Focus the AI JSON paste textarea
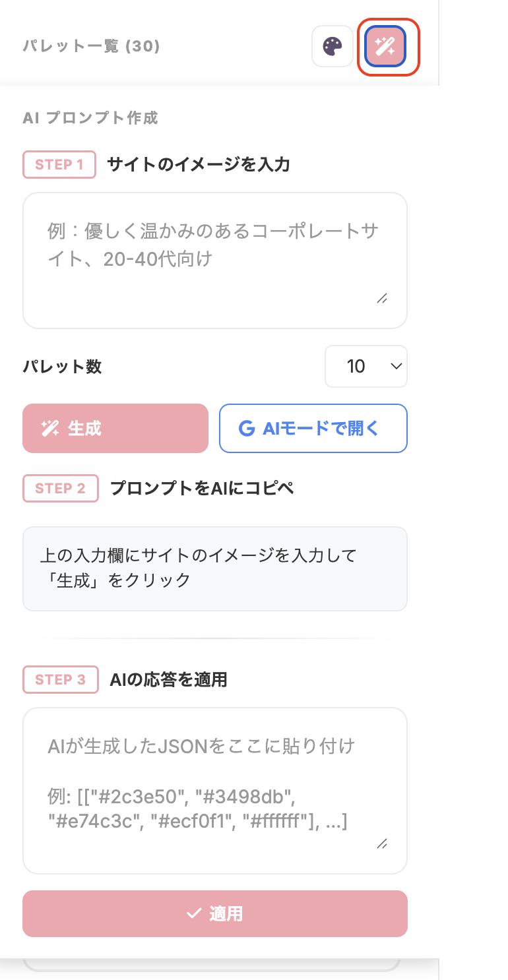 (x=214, y=790)
